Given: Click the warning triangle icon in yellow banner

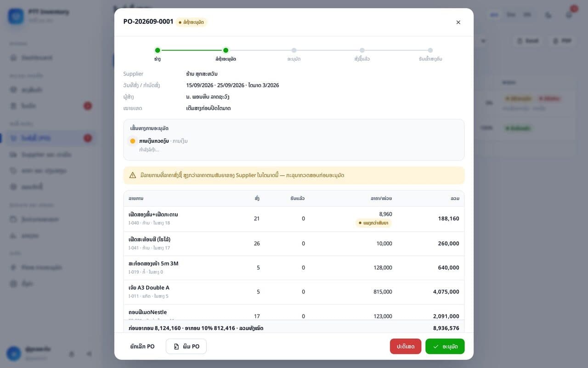Looking at the screenshot, I should pyautogui.click(x=133, y=175).
